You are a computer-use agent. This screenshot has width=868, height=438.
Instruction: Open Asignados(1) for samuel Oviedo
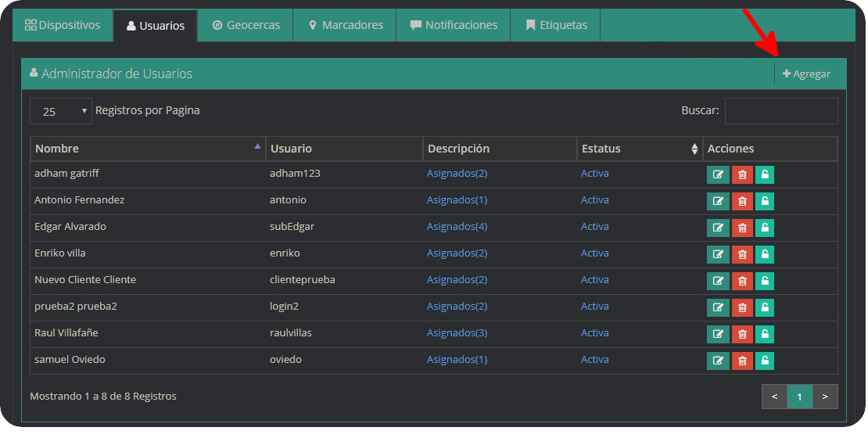[457, 359]
